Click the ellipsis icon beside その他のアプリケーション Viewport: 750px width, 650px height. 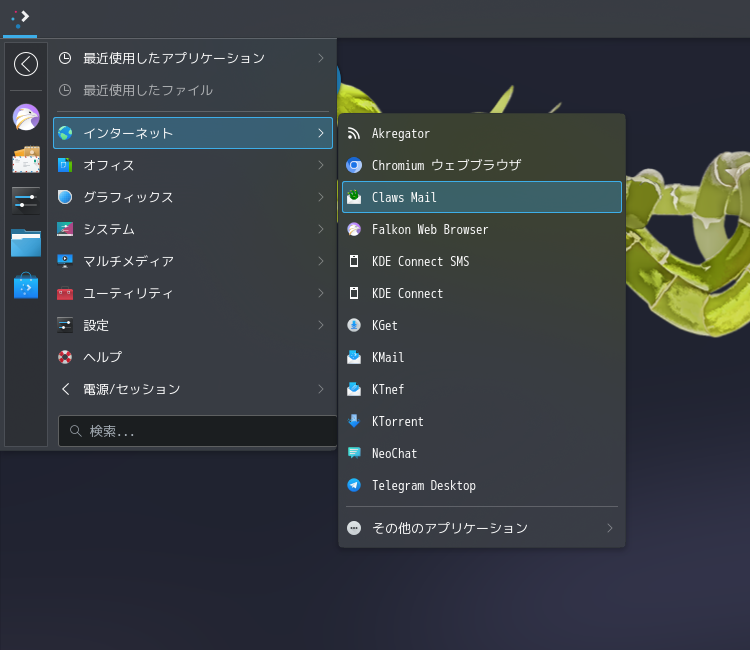click(x=354, y=528)
